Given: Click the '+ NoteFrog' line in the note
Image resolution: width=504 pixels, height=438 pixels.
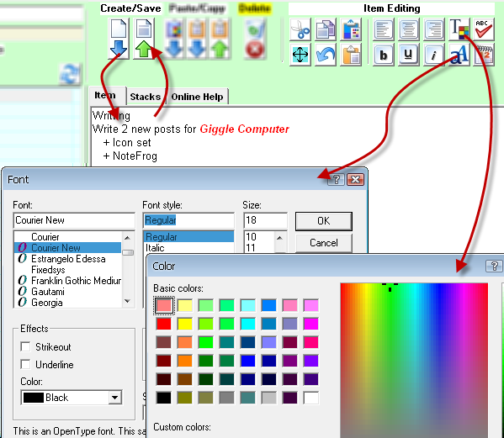Looking at the screenshot, I should [130, 156].
